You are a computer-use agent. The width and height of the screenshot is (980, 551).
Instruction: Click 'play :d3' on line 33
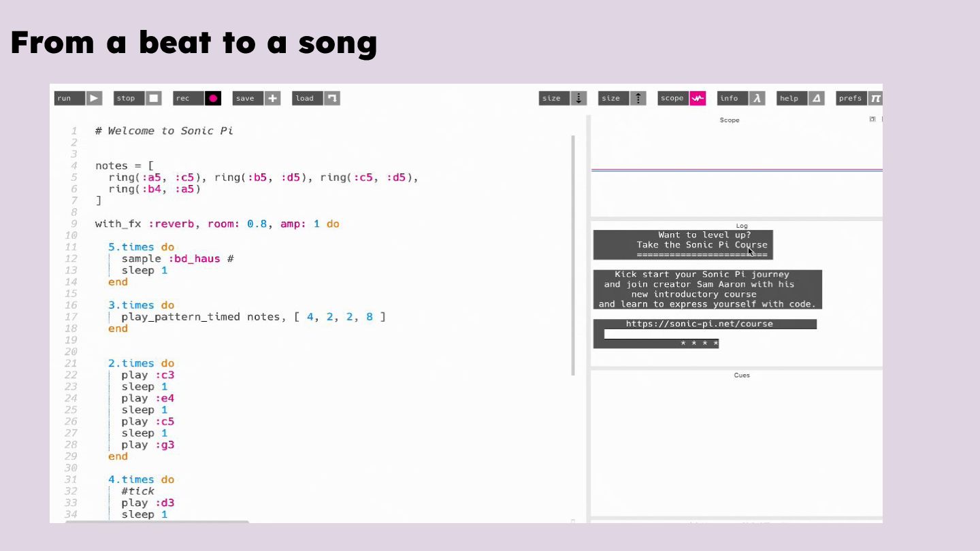(x=148, y=503)
